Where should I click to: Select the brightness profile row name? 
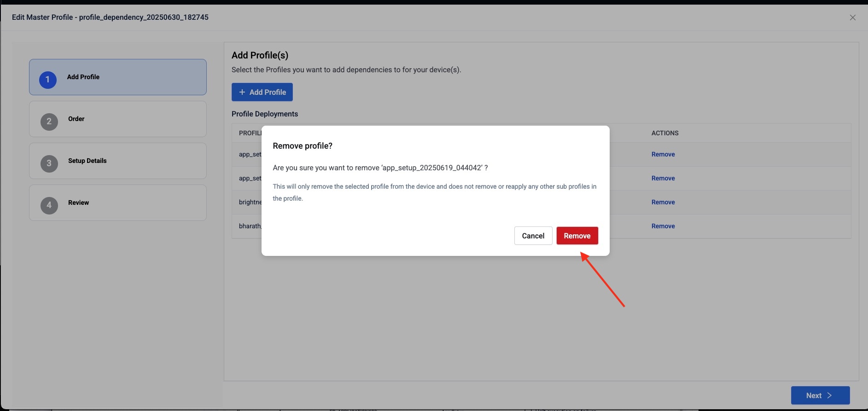250,202
